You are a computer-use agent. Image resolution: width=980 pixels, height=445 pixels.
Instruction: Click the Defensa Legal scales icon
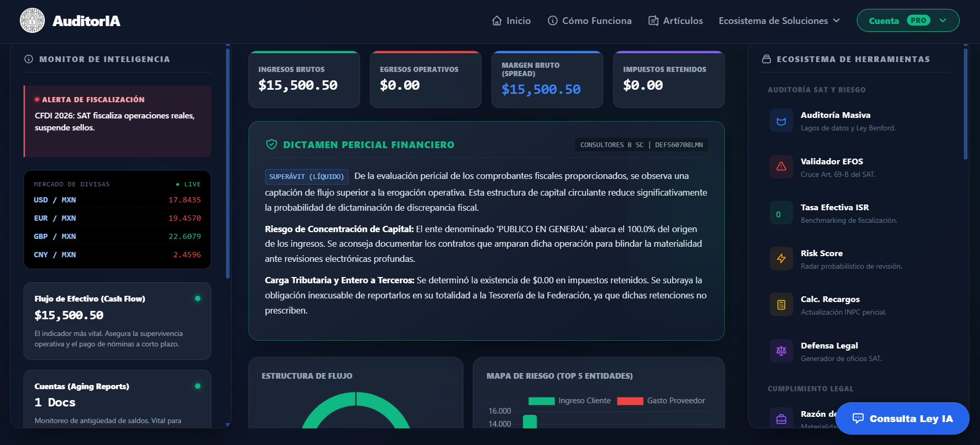781,351
